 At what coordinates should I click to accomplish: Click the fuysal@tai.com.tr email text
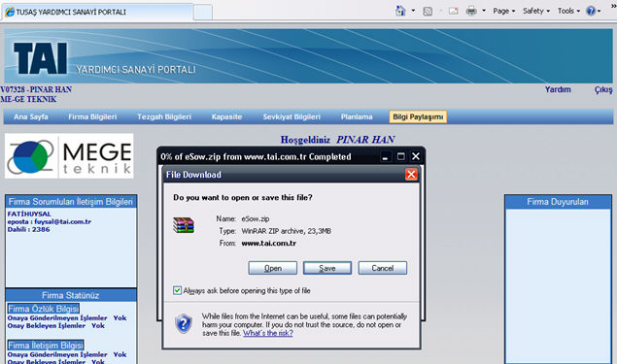point(62,221)
